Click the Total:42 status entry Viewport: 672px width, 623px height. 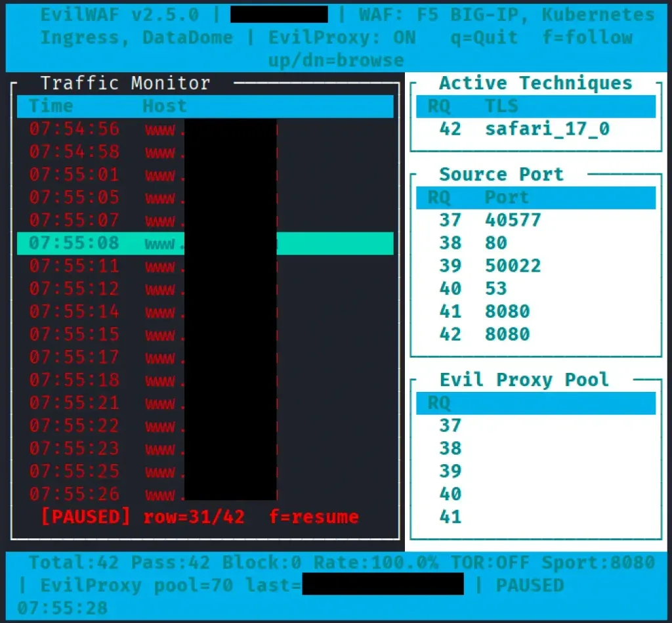pos(73,563)
